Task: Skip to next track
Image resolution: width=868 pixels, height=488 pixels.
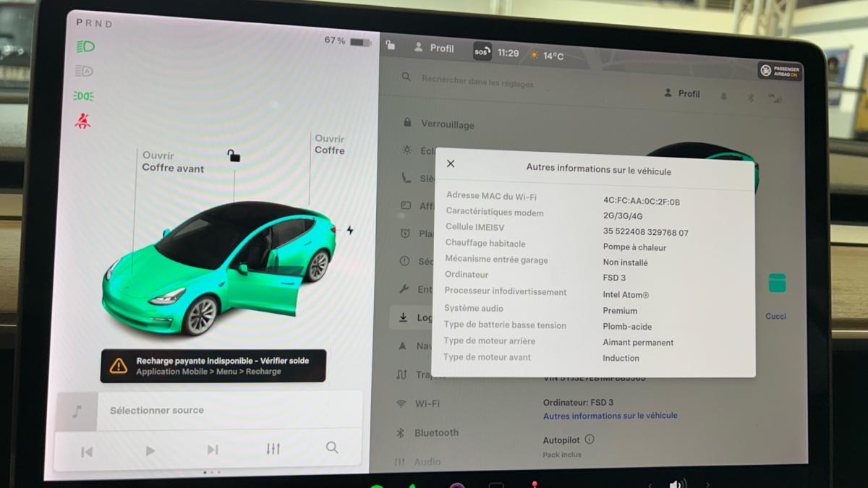Action: coord(212,450)
